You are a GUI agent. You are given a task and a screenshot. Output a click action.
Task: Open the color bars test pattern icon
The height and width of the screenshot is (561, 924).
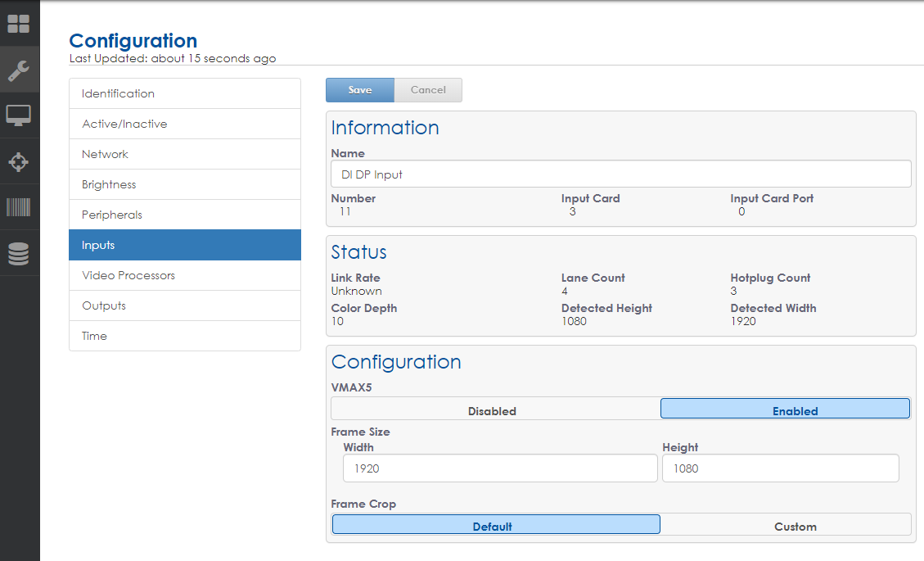18,207
